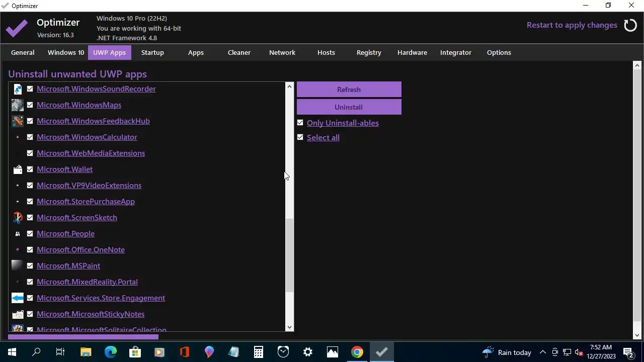Click Microsoft.MSPaint link
Screen dimensions: 644x362
click(68, 266)
